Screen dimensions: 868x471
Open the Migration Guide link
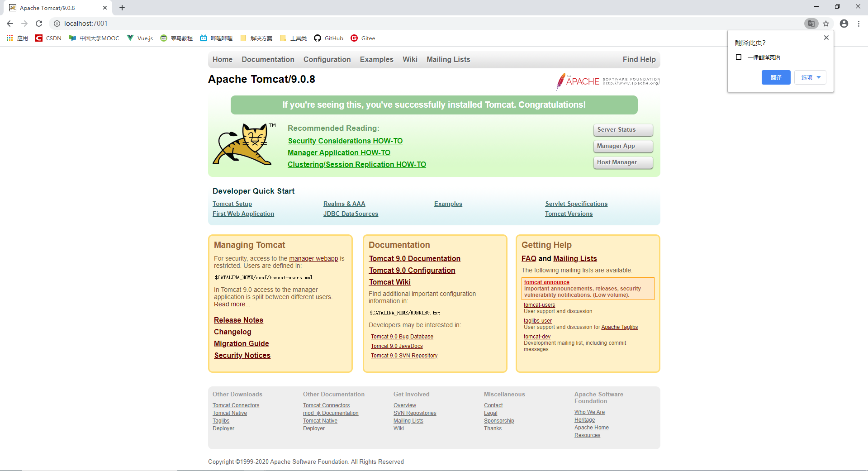pos(242,344)
